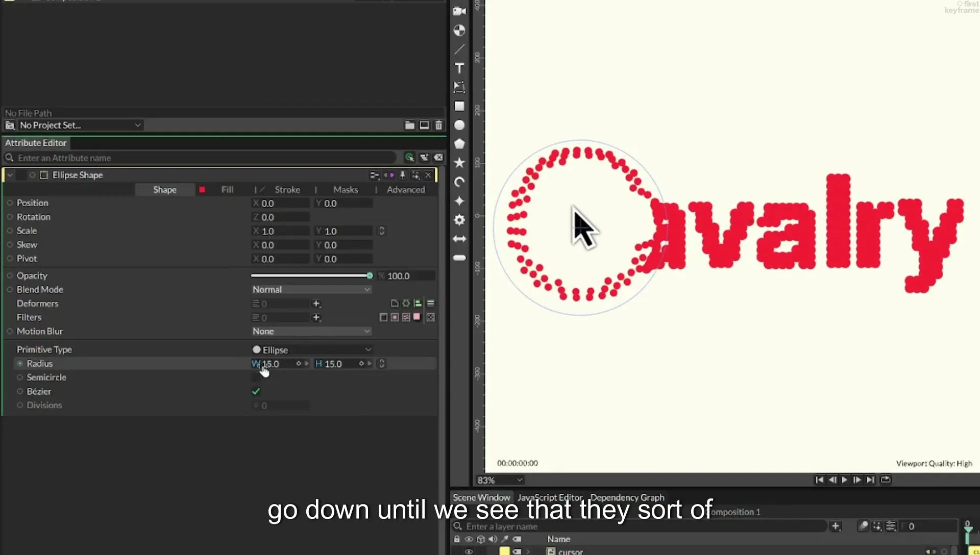Toggle the Radius animation keyframe circle
This screenshot has width=980, height=555.
pyautogui.click(x=20, y=363)
